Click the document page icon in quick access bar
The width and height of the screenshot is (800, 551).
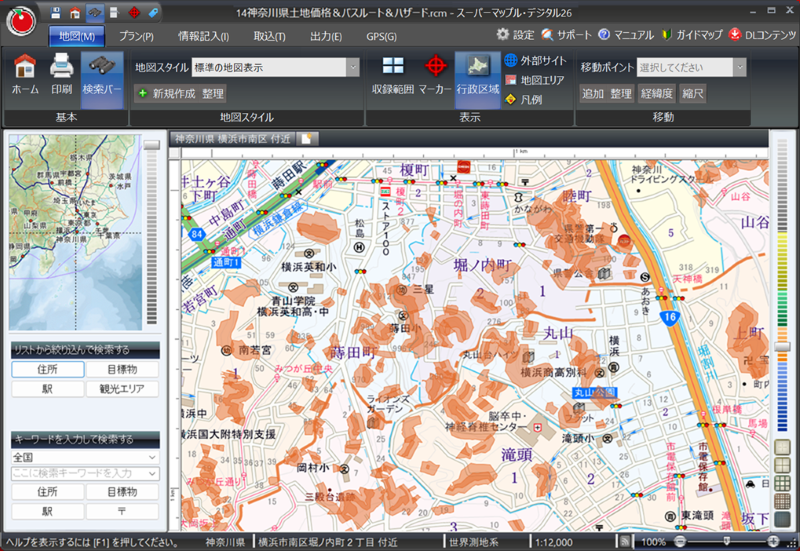pyautogui.click(x=114, y=13)
